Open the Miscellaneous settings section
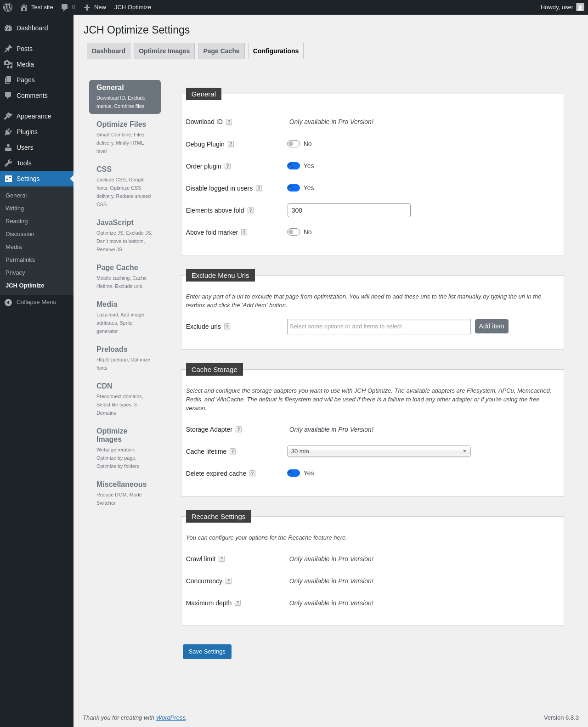588x727 pixels. (x=125, y=493)
